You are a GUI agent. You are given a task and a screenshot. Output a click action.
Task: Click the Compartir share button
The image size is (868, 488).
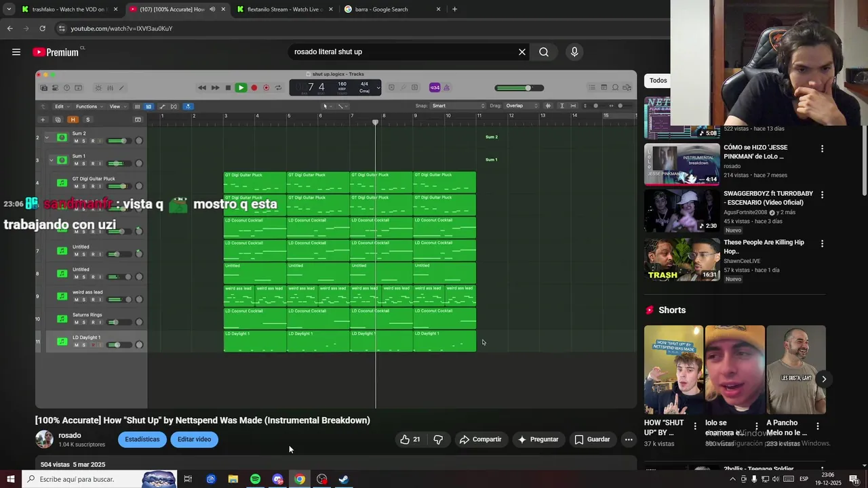480,439
